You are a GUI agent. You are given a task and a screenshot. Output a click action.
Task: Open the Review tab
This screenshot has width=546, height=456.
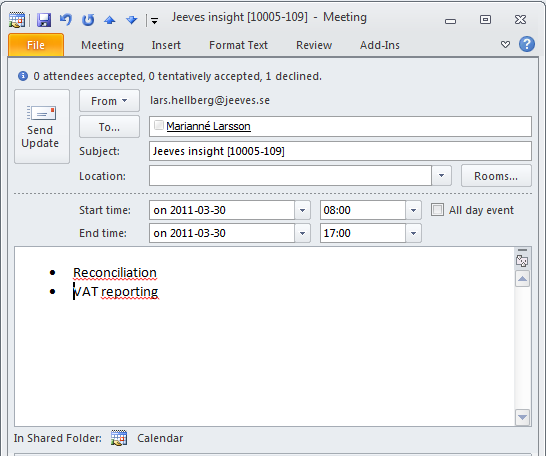pos(314,45)
